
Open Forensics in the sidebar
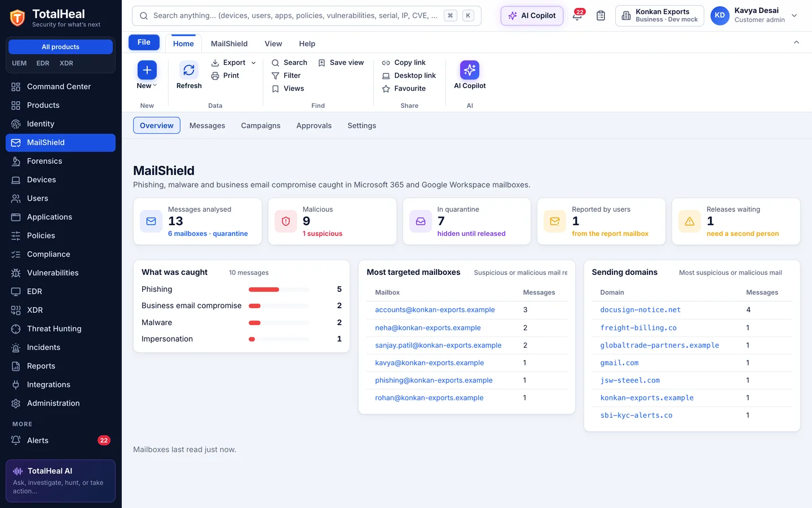pos(60,161)
